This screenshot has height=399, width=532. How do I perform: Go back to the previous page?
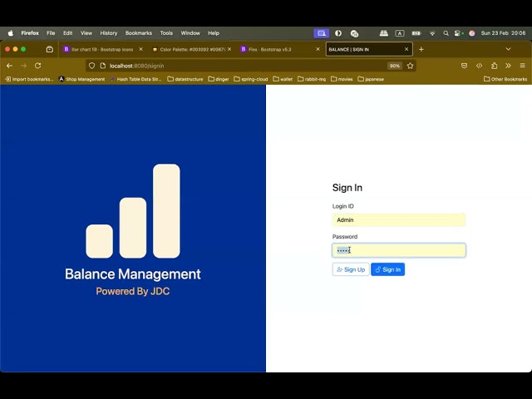(9, 66)
